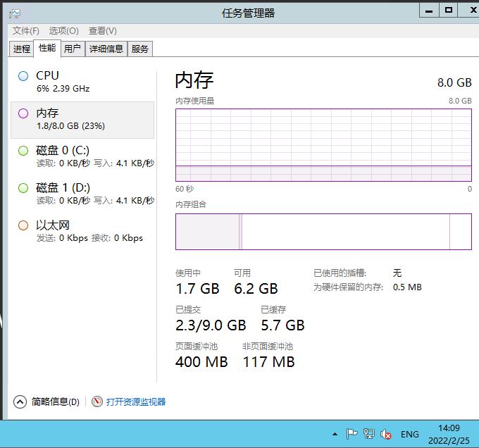Open the 文件(F) menu
The height and width of the screenshot is (448, 479).
[x=26, y=31]
